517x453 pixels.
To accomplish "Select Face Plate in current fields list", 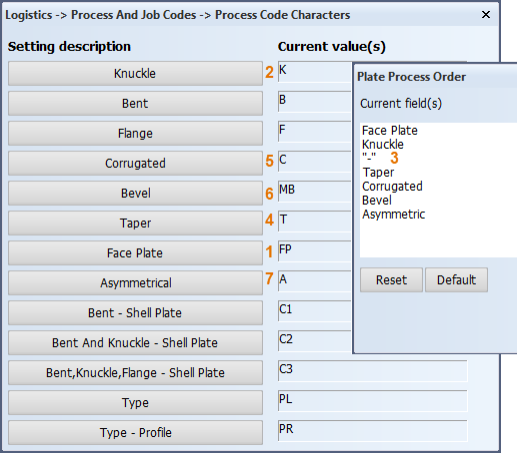I will (x=390, y=130).
